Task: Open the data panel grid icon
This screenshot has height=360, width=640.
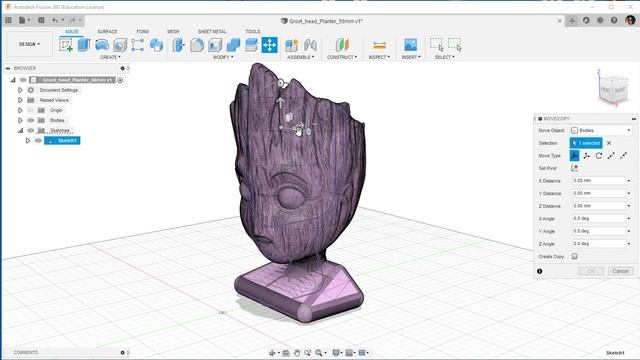Action: [x=8, y=20]
